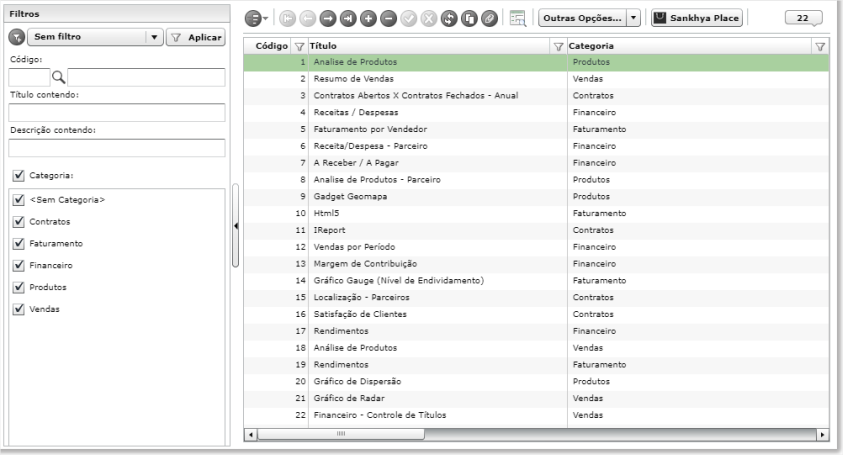The height and width of the screenshot is (455, 843).
Task: Jump to the last record
Action: tap(348, 19)
